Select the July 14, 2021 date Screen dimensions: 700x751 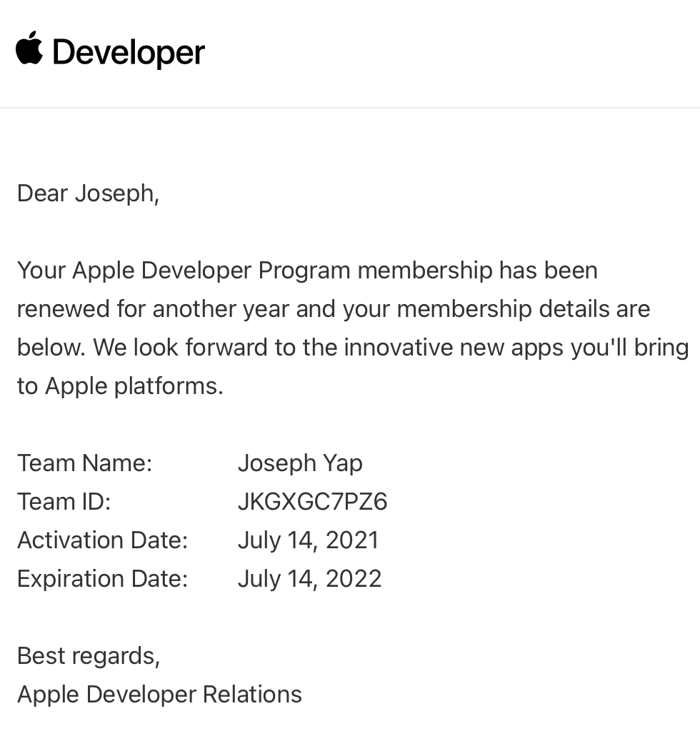tap(309, 540)
